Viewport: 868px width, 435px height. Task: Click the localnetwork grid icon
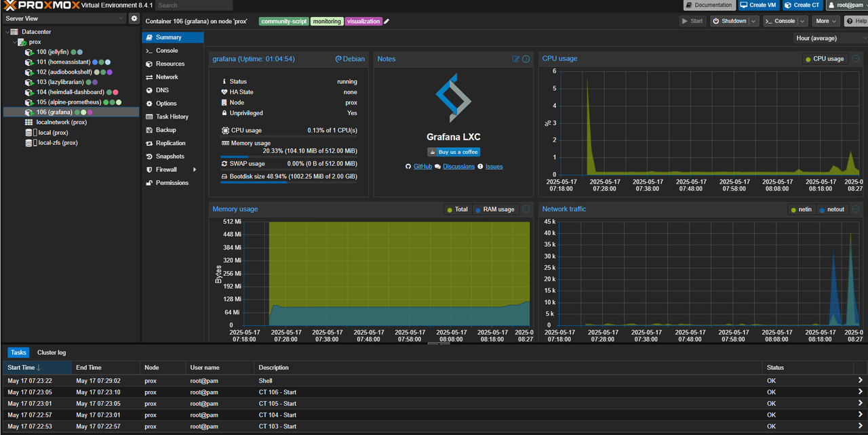(x=29, y=123)
